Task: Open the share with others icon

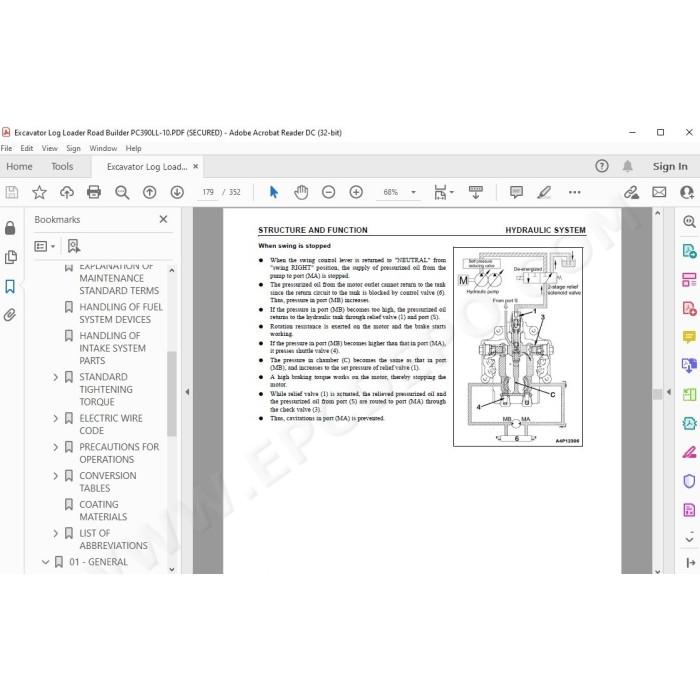Action: 687,192
